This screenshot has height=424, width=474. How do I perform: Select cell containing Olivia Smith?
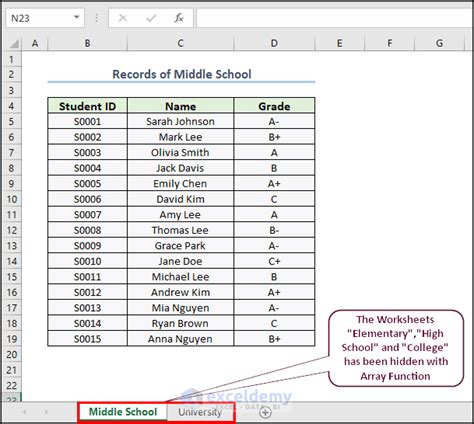180,153
